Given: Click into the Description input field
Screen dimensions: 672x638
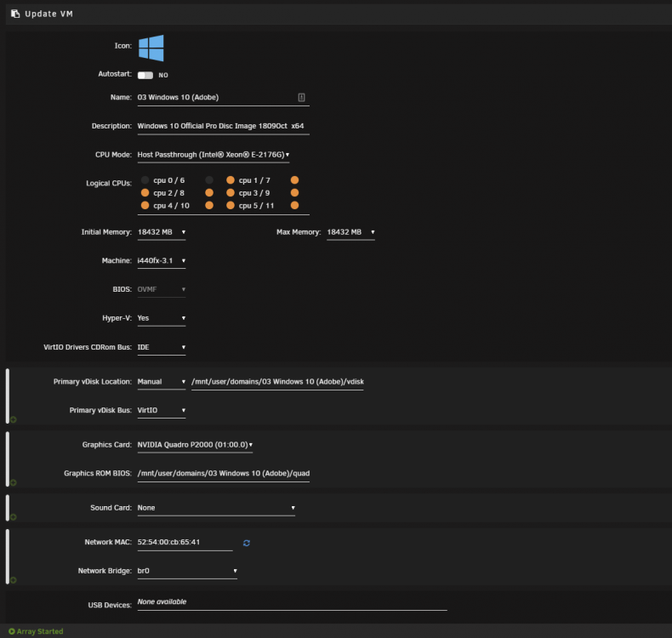Looking at the screenshot, I should point(223,126).
